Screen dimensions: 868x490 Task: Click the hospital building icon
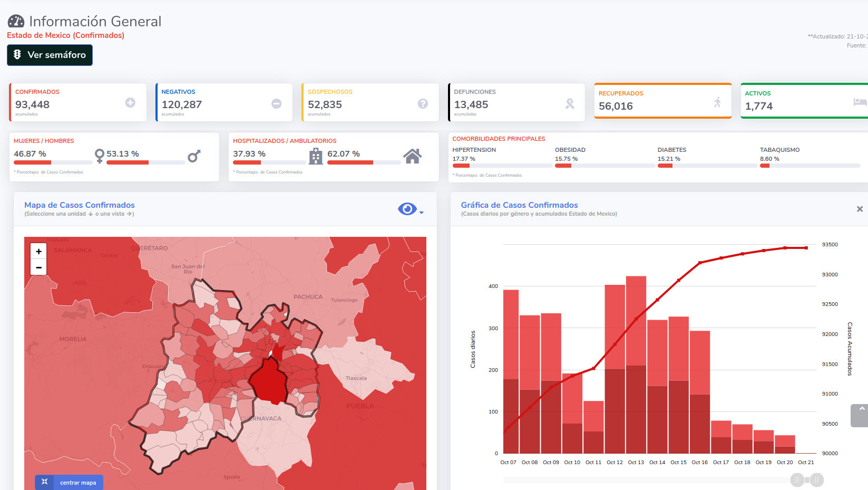click(x=316, y=156)
